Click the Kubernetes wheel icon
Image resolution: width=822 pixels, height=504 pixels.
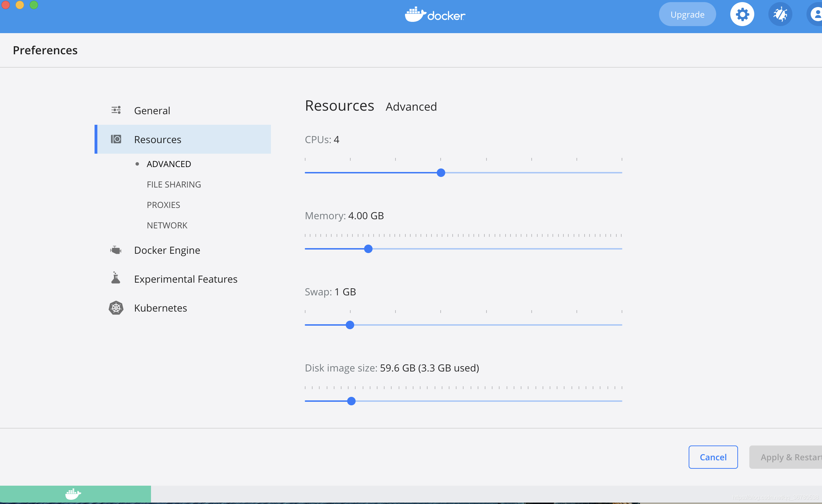pos(116,308)
